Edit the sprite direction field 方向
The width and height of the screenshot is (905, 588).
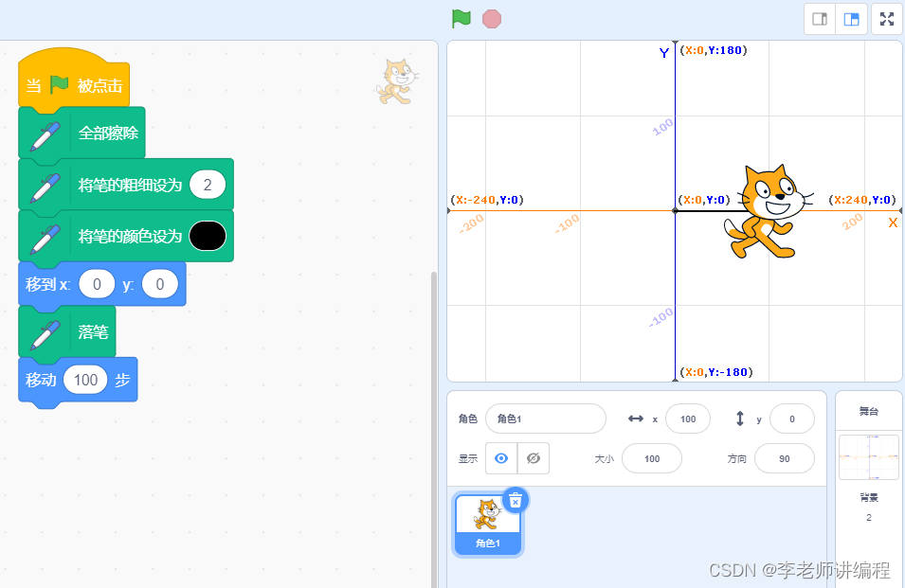coord(785,459)
